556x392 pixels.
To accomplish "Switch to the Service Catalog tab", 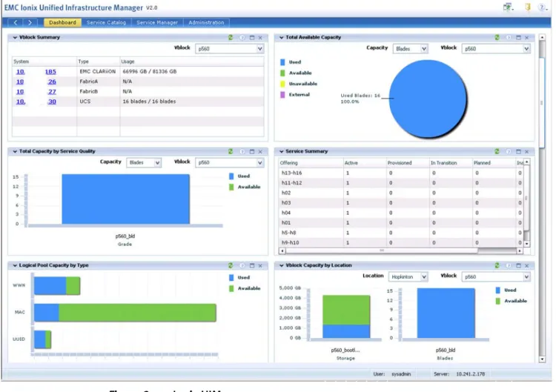I will [x=106, y=22].
